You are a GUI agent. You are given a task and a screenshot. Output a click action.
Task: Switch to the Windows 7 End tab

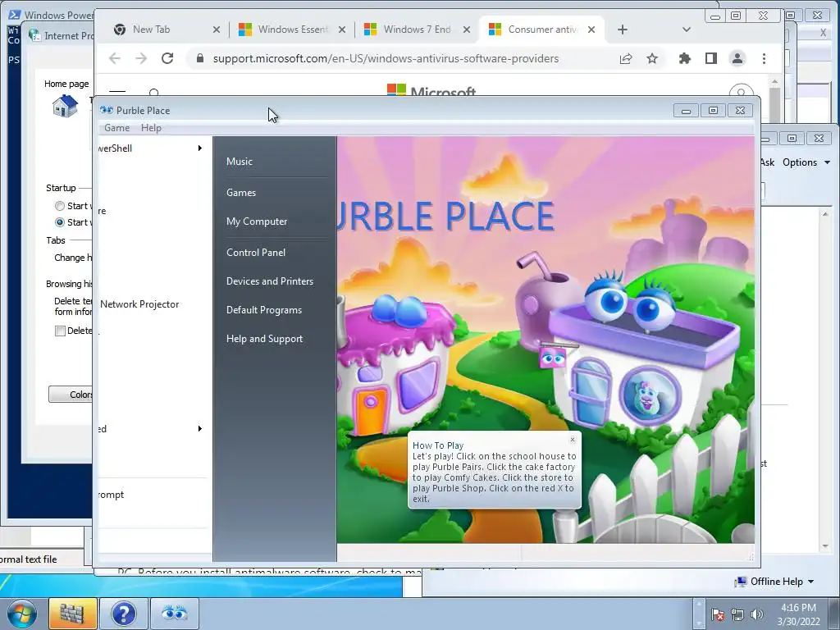click(x=417, y=30)
